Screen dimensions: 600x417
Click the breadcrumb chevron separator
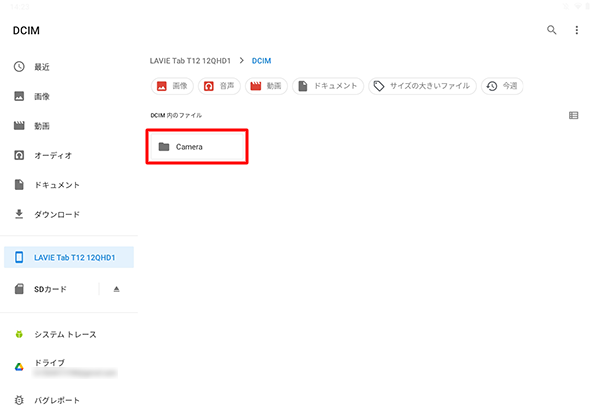pyautogui.click(x=241, y=60)
